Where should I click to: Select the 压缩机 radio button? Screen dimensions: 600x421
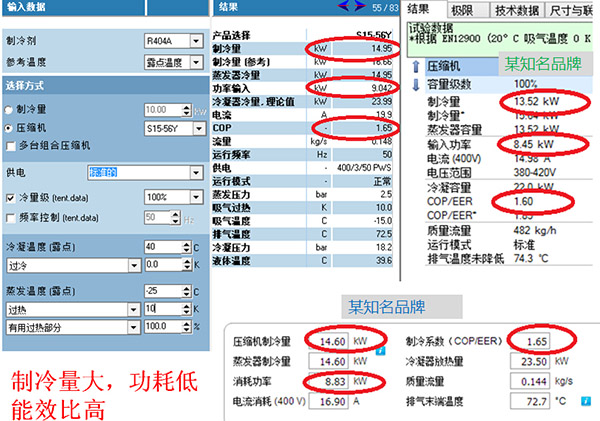[x=10, y=128]
